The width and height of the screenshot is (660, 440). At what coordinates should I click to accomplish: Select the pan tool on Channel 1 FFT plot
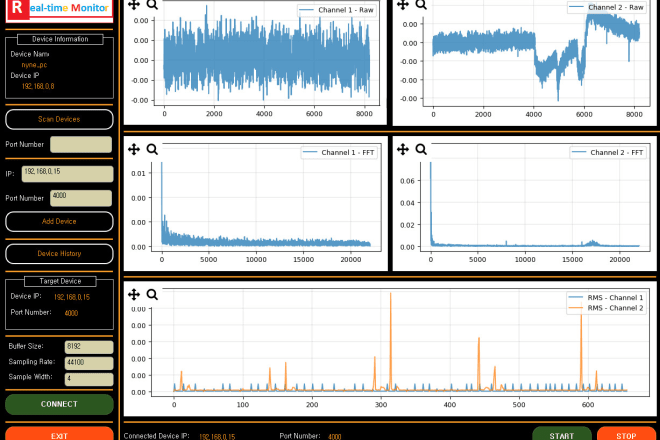point(133,149)
